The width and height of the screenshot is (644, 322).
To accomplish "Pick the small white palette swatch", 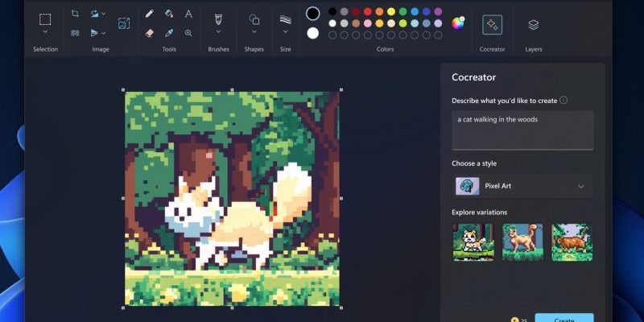I will click(332, 23).
